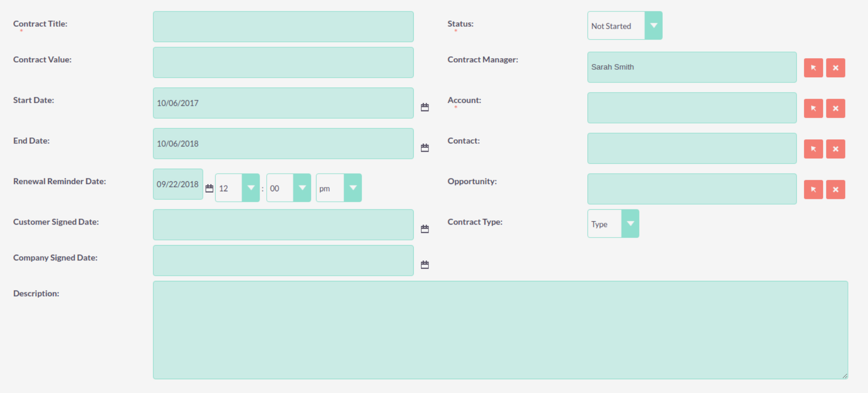This screenshot has width=868, height=393.
Task: Open calendar picker for End Date
Action: tap(425, 148)
